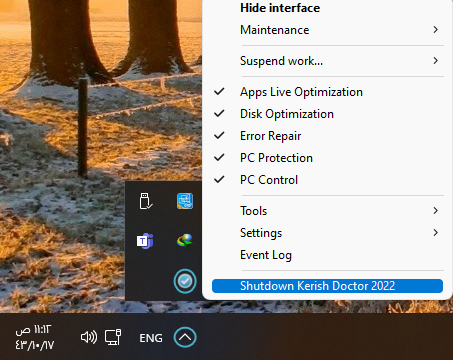Collapse the hidden icons chevron
453x360 pixels.
click(x=185, y=337)
